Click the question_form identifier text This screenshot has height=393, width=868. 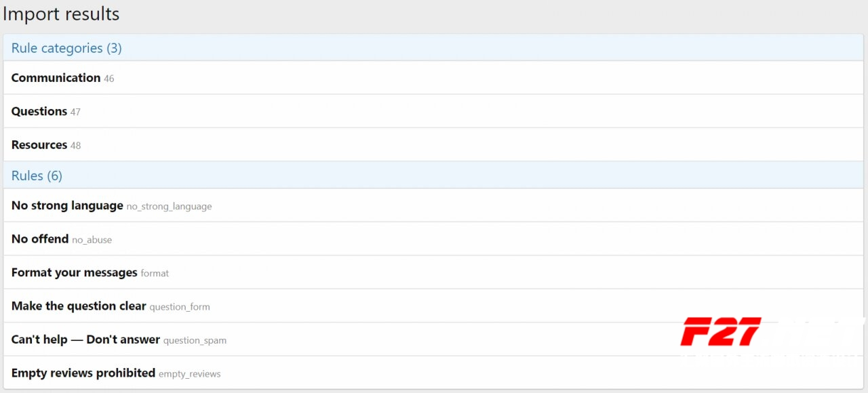[180, 307]
